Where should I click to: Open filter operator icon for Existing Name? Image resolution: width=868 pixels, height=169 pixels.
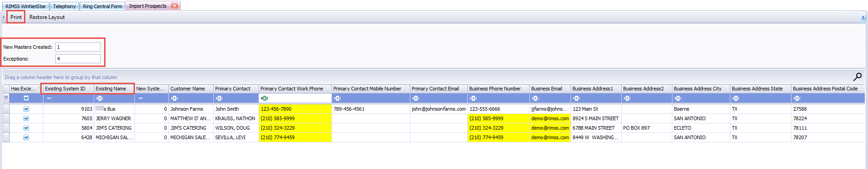100,98
